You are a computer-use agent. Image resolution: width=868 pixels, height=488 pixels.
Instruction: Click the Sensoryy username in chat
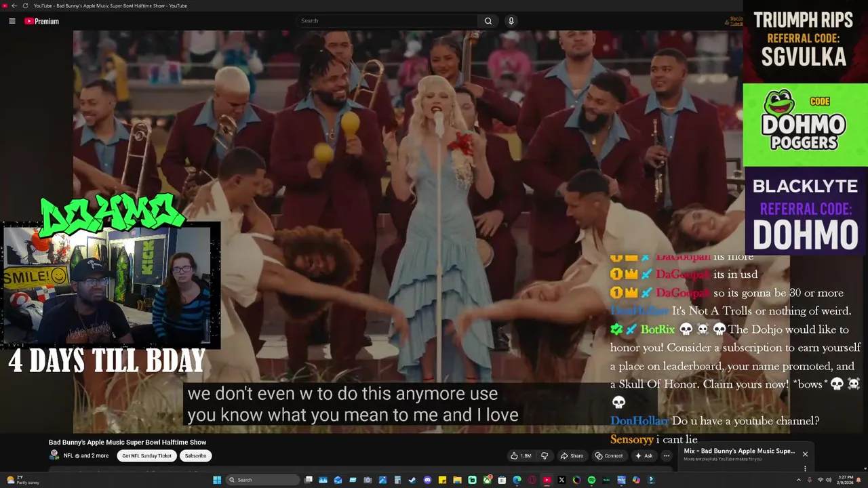pyautogui.click(x=632, y=439)
